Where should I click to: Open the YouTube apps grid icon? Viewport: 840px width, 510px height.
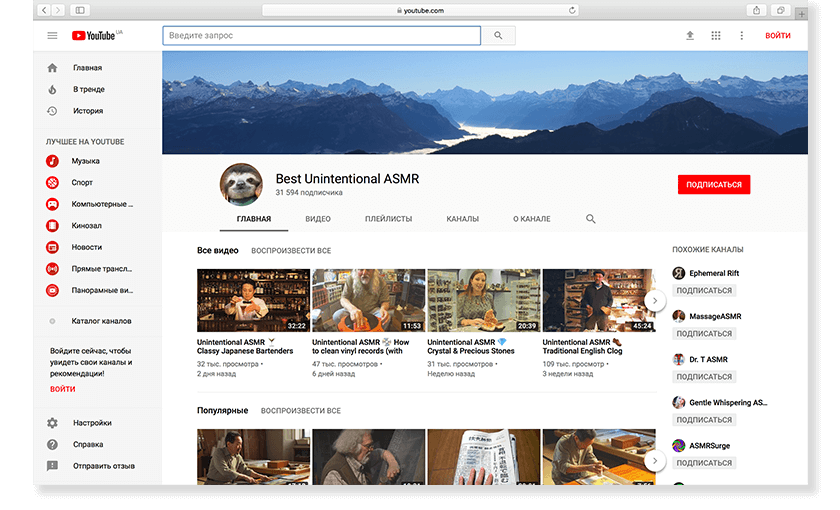coord(715,36)
